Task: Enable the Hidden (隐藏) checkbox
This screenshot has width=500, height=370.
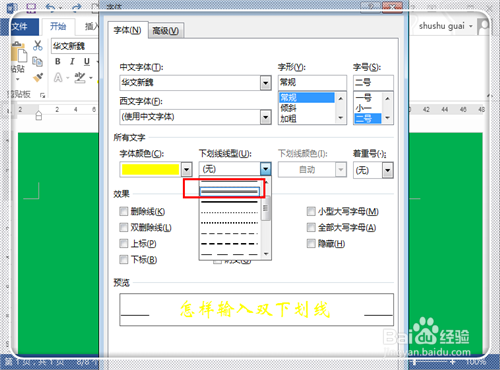Action: click(x=311, y=243)
